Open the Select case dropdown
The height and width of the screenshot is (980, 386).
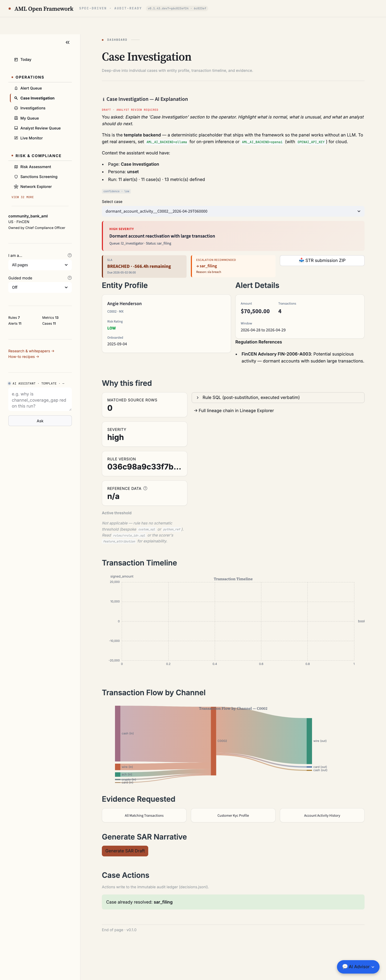click(233, 211)
